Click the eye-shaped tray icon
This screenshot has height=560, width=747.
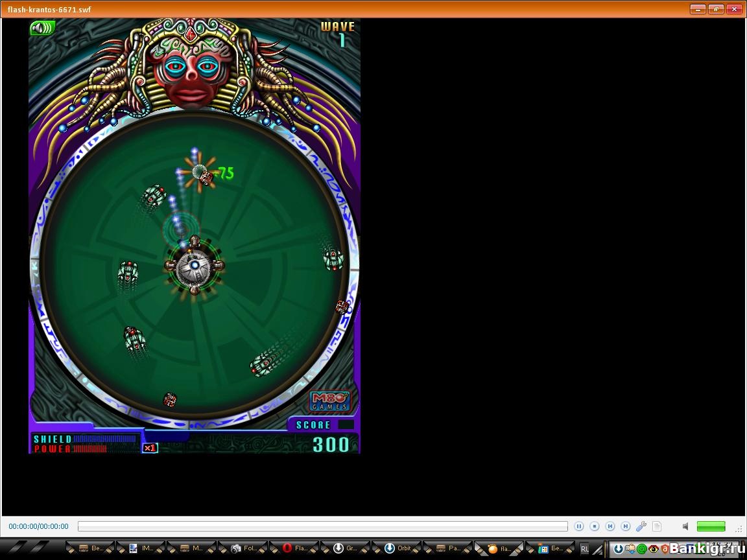coord(653,548)
